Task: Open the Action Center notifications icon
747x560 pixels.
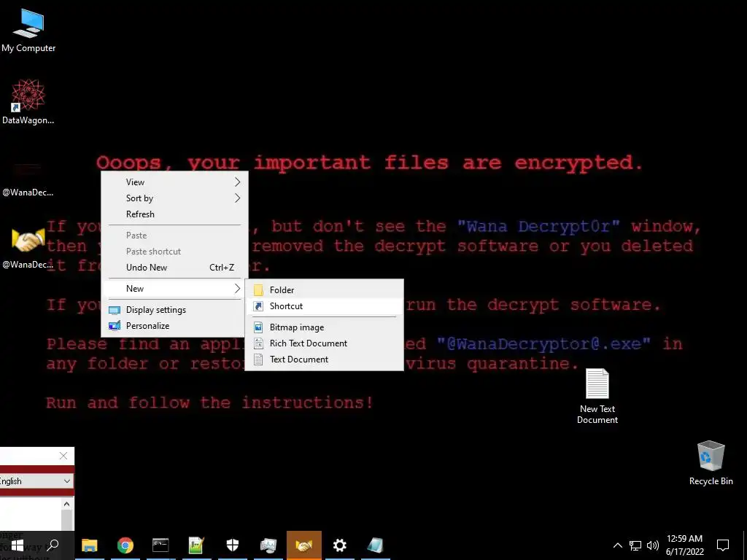Action: [x=723, y=545]
